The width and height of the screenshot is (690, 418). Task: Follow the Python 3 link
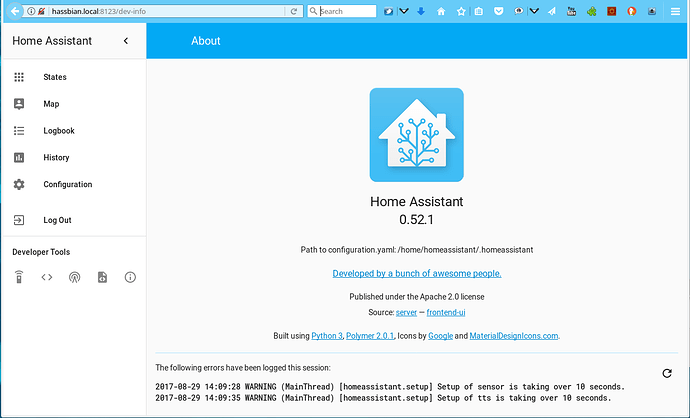(327, 336)
